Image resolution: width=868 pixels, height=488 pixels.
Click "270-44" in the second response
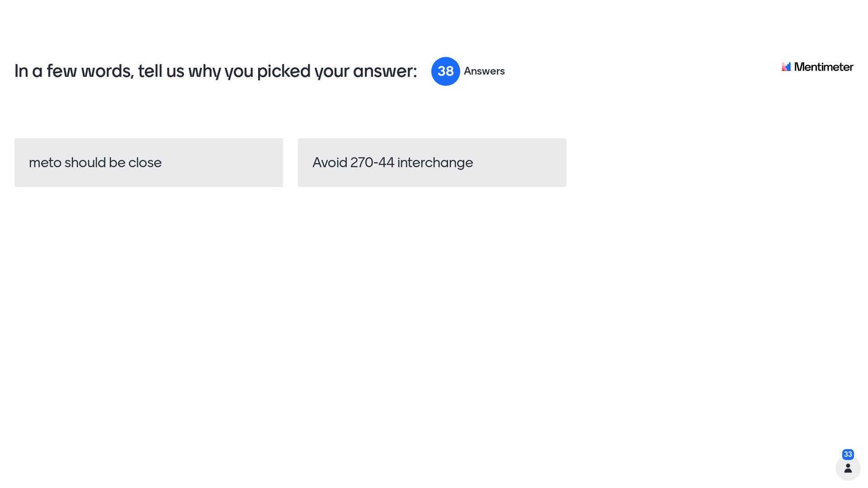(x=372, y=163)
